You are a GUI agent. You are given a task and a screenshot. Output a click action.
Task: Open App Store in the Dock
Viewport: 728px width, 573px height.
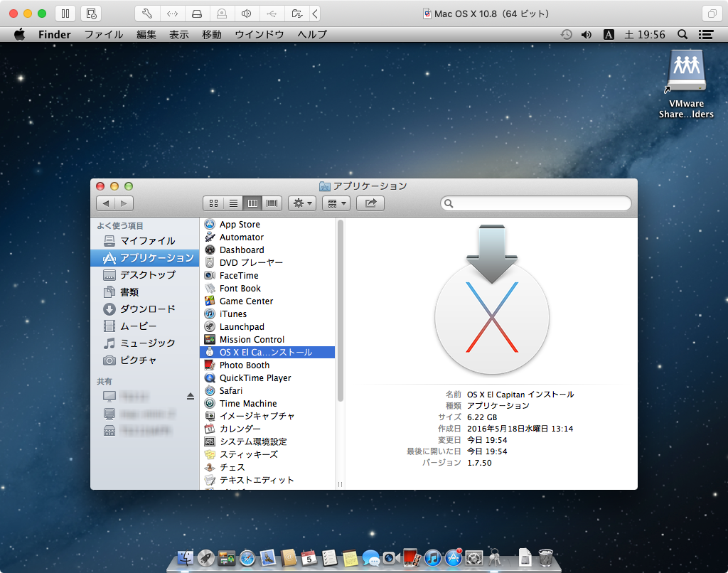tap(454, 558)
